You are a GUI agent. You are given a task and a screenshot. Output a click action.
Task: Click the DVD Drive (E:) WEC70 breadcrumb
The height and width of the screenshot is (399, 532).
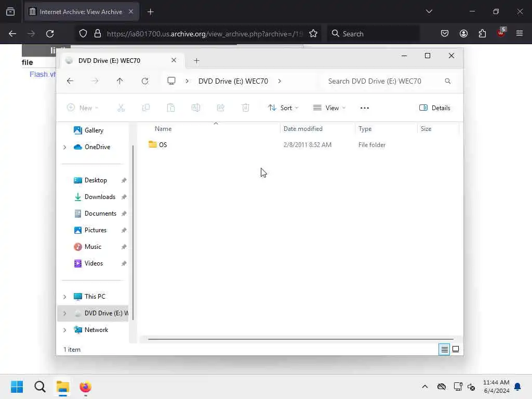pyautogui.click(x=233, y=81)
